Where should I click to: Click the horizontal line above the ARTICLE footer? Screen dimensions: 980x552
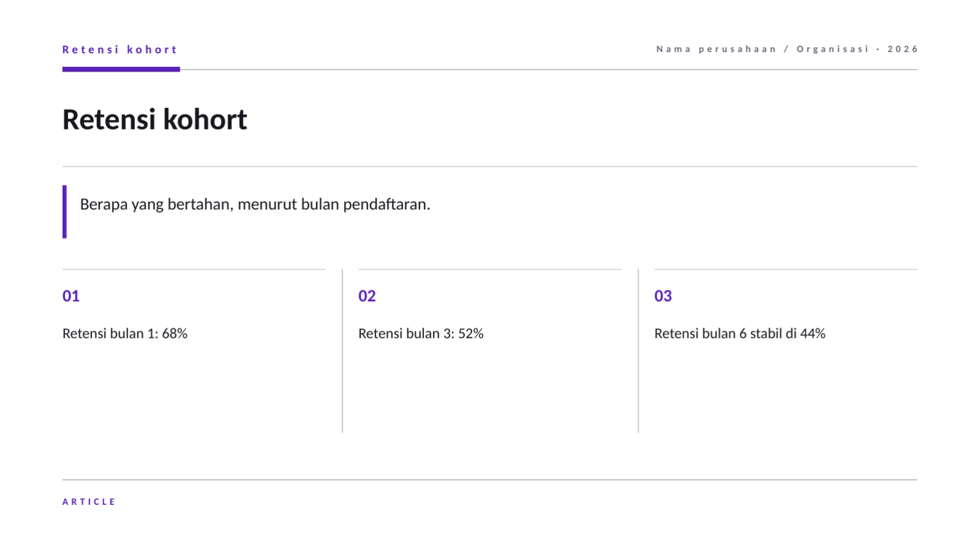pos(490,480)
